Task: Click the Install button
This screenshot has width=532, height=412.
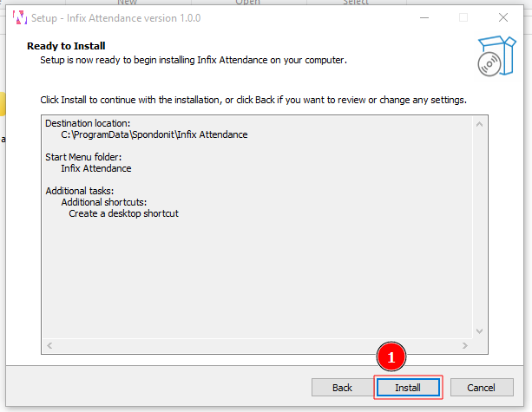Action: pos(408,387)
